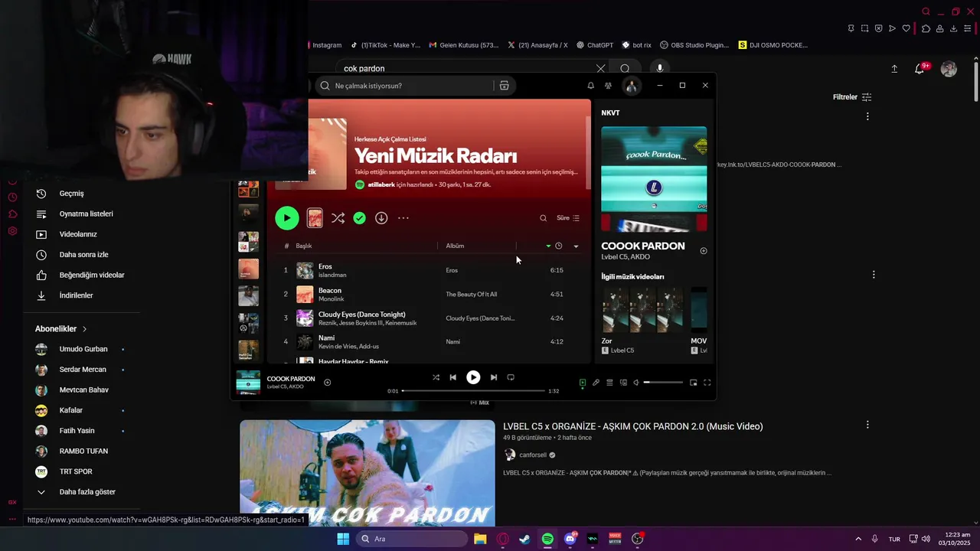Toggle the green saved-to-library checkmark on the playlist
This screenshot has width=980, height=551.
tap(360, 218)
